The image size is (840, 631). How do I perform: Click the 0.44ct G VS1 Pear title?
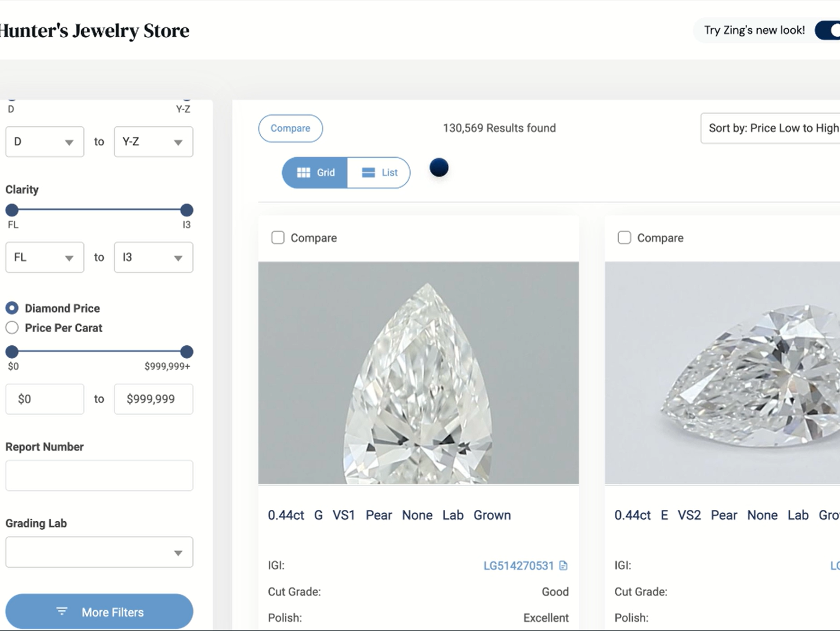click(389, 515)
